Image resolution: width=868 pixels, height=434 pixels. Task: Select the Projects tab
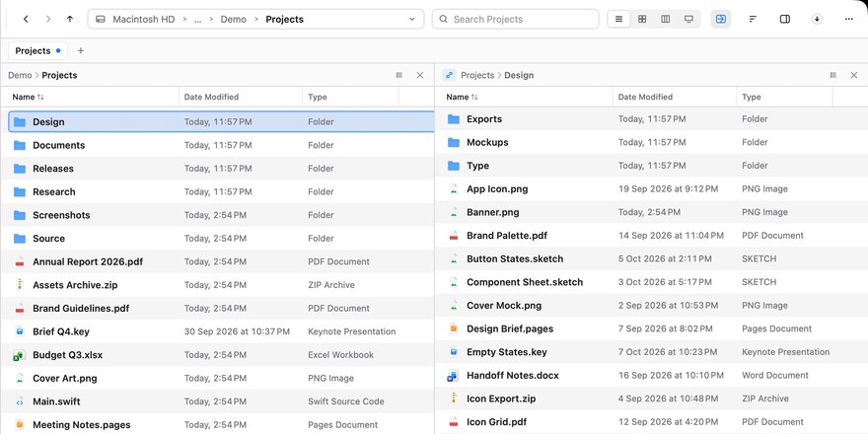click(37, 51)
